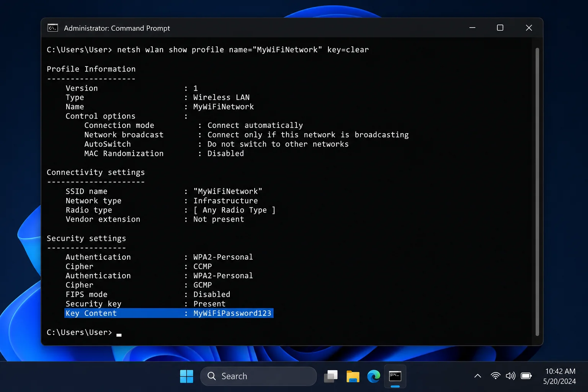Click the 'Infrastructure' network type value
588x392 pixels.
[225, 201]
